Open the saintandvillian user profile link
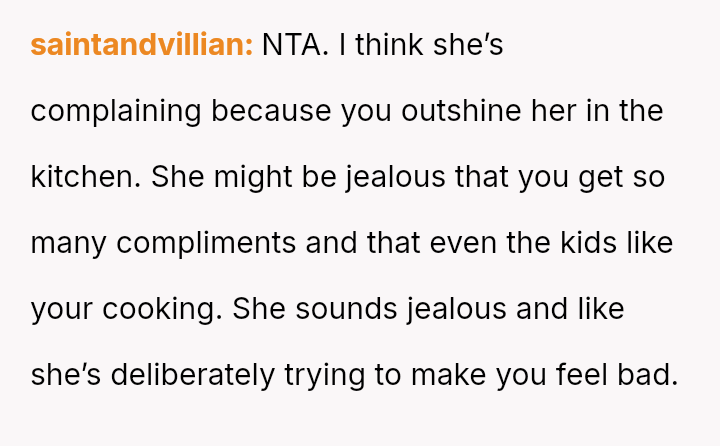This screenshot has width=720, height=446. (141, 46)
